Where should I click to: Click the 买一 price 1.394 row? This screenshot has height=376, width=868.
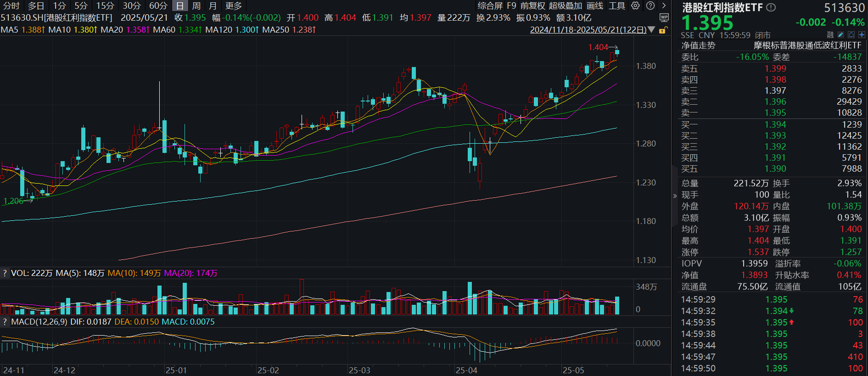772,124
